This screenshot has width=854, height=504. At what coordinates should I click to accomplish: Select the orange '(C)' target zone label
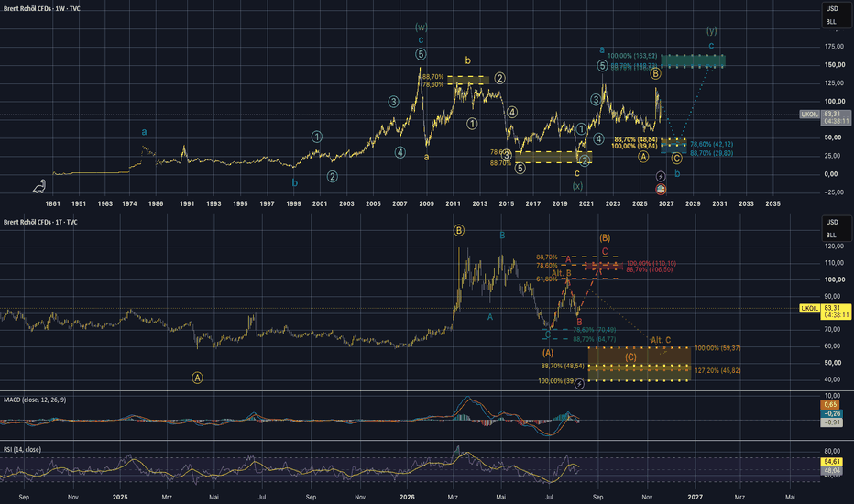(x=630, y=357)
